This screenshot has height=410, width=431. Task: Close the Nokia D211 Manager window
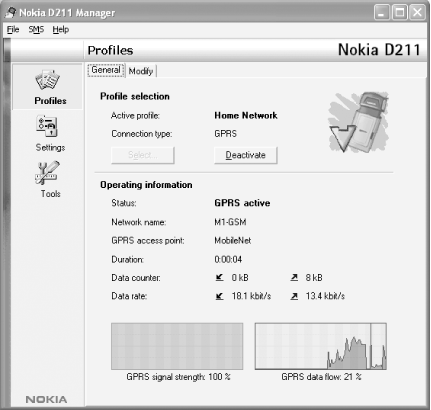[417, 13]
